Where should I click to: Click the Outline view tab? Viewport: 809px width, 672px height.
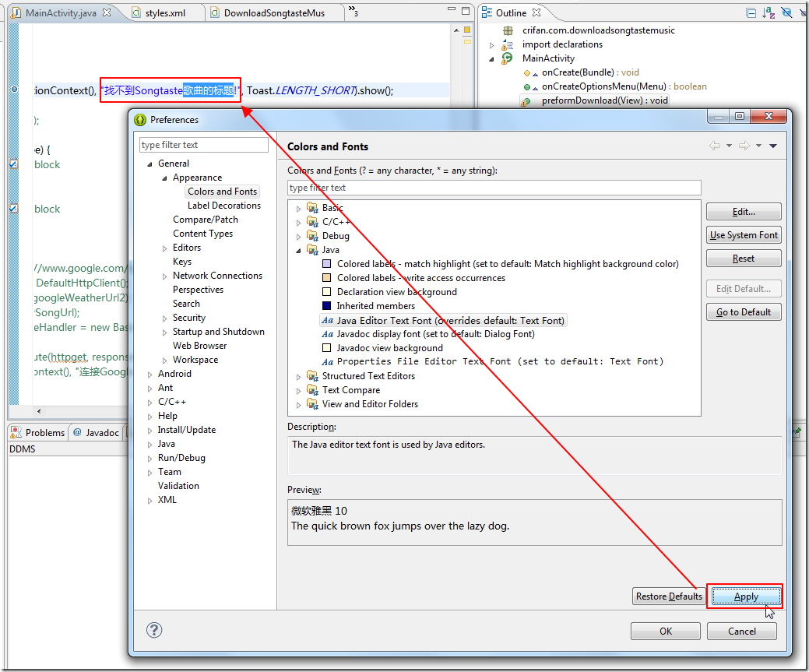pos(511,13)
